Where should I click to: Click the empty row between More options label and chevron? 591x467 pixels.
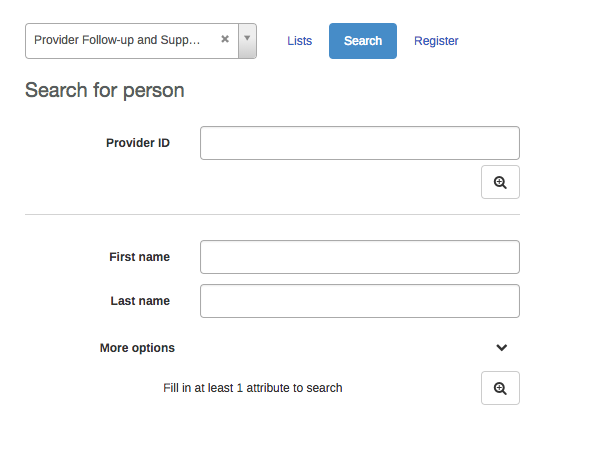[335, 348]
